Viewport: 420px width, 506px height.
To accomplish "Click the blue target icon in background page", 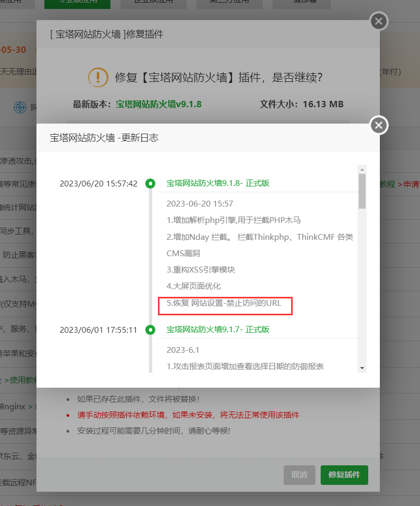I will pos(20,107).
